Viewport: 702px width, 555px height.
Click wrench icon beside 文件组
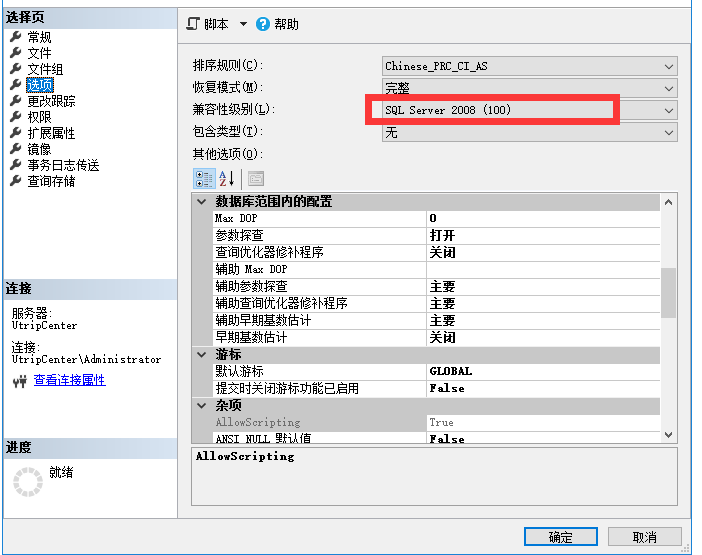16,68
